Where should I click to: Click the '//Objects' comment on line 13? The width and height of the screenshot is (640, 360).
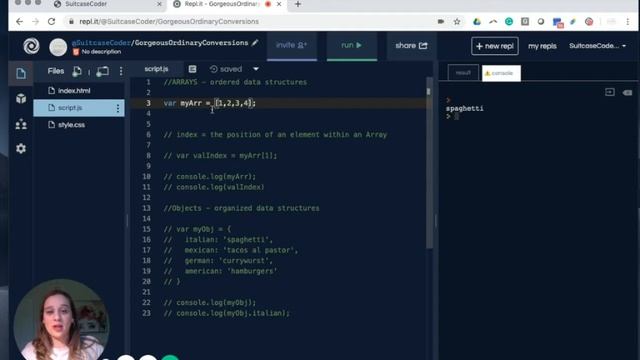(x=241, y=208)
